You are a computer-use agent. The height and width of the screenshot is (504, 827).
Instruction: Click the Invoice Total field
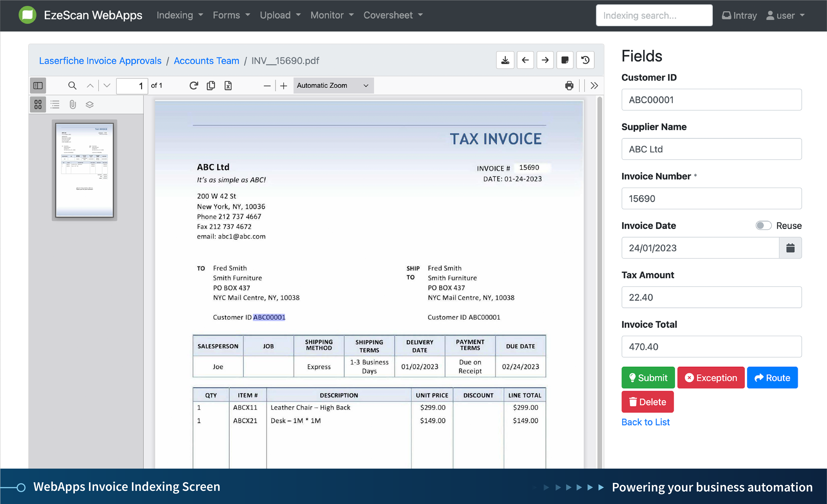(711, 347)
